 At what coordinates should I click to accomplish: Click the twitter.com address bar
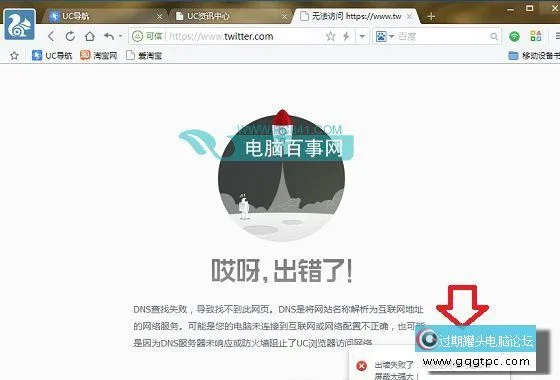click(x=245, y=36)
